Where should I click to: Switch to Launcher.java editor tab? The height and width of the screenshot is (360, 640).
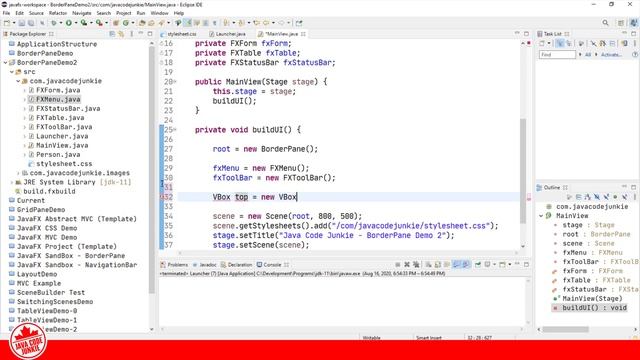[x=231, y=34]
